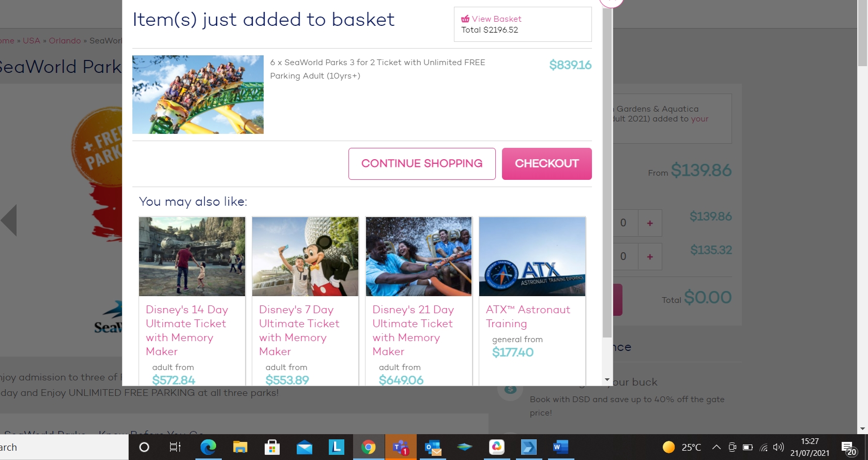Click the basket icon beside View Basket

465,19
